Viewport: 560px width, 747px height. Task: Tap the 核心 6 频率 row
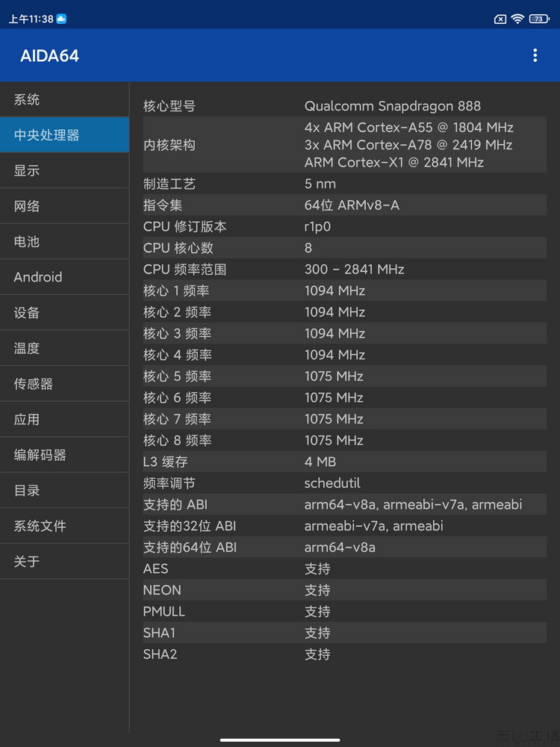click(x=345, y=397)
